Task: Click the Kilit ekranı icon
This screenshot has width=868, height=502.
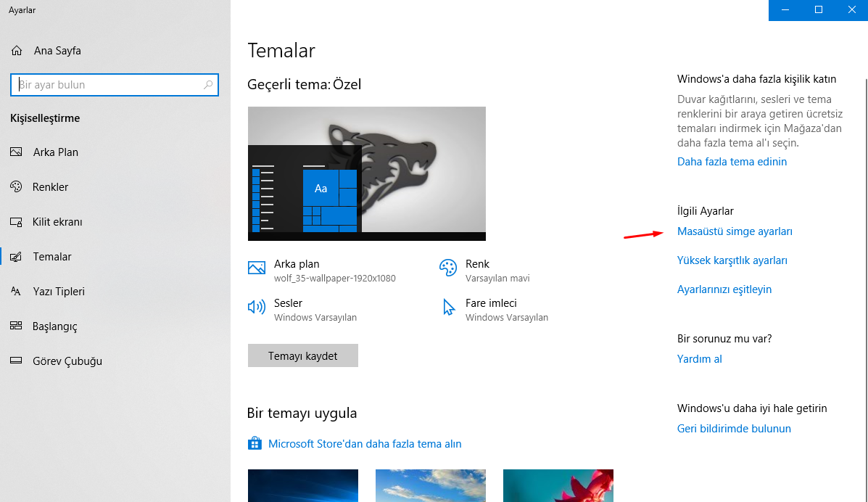Action: click(16, 222)
